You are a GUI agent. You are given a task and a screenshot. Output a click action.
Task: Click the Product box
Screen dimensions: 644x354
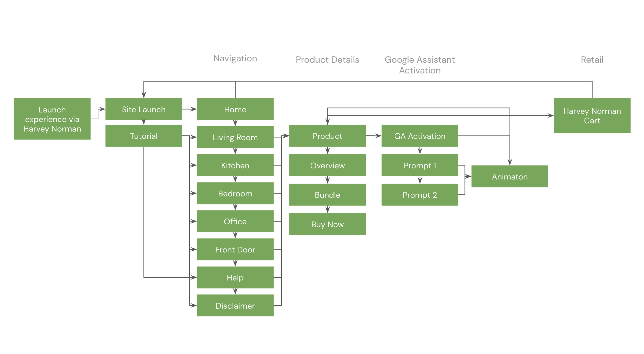point(327,136)
